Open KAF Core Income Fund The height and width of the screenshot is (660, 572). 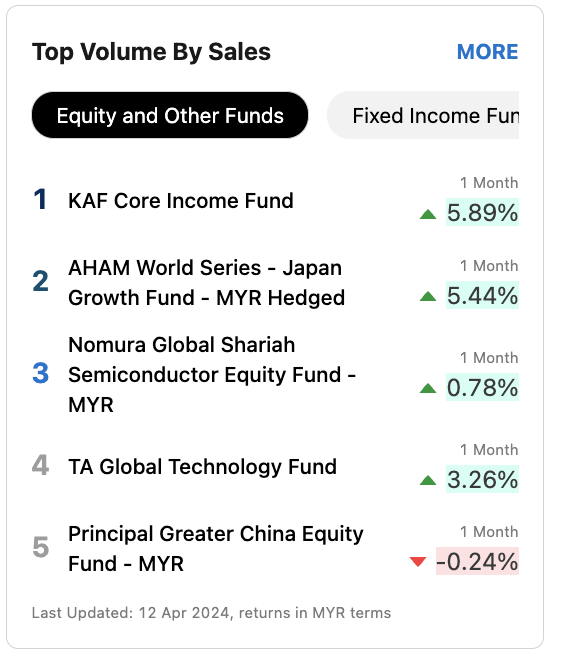[x=181, y=200]
